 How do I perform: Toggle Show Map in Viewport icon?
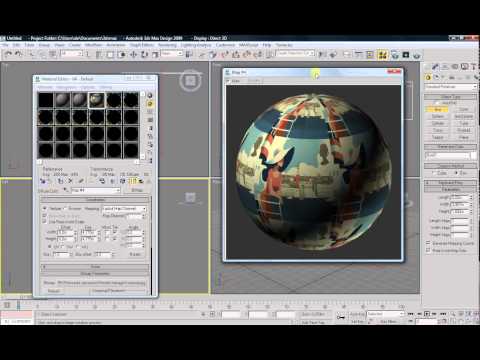[x=123, y=181]
